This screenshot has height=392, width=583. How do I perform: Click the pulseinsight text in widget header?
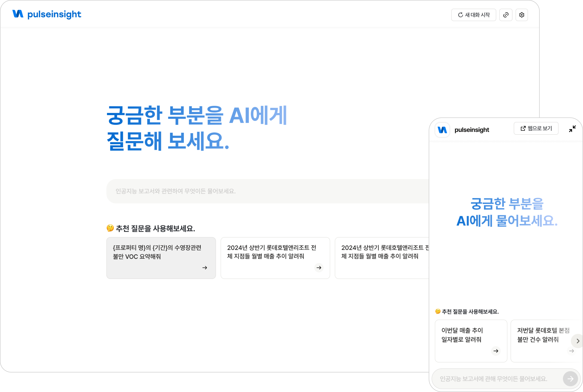[x=472, y=130]
